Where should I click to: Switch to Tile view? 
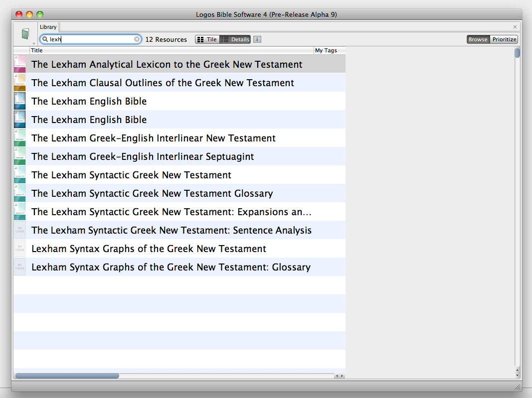tap(207, 39)
